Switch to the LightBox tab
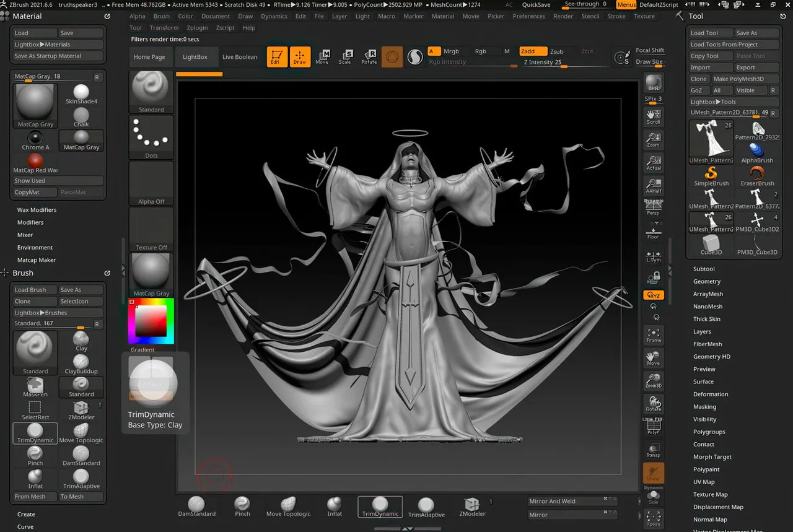The width and height of the screenshot is (793, 532). [x=195, y=57]
